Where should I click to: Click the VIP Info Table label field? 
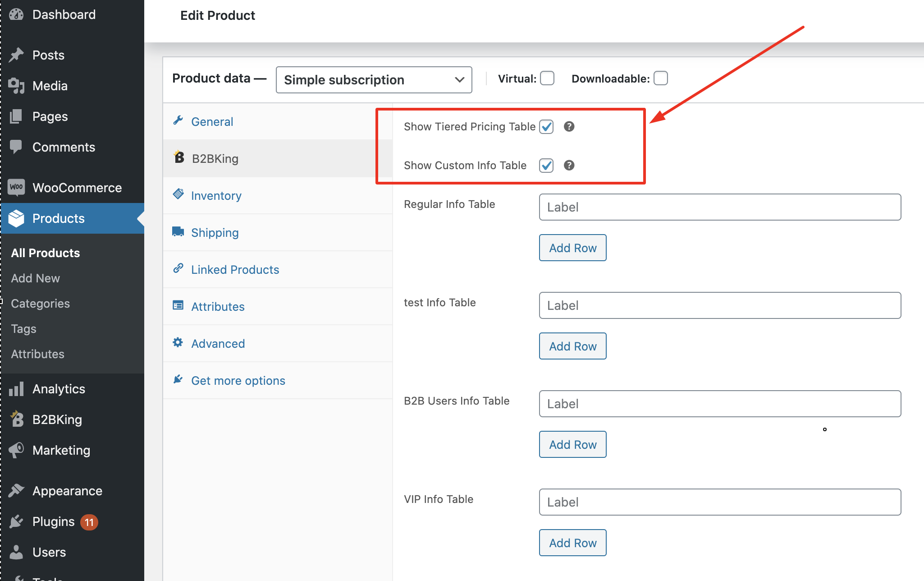(x=720, y=502)
